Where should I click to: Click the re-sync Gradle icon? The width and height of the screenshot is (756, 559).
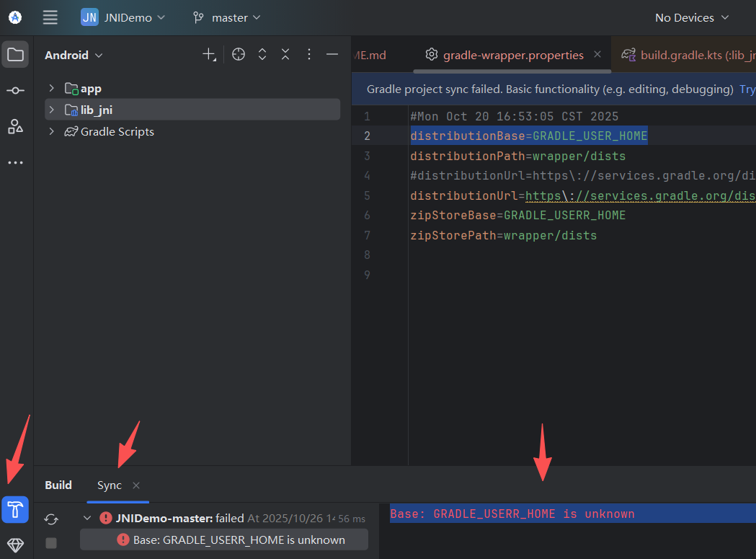coord(51,519)
